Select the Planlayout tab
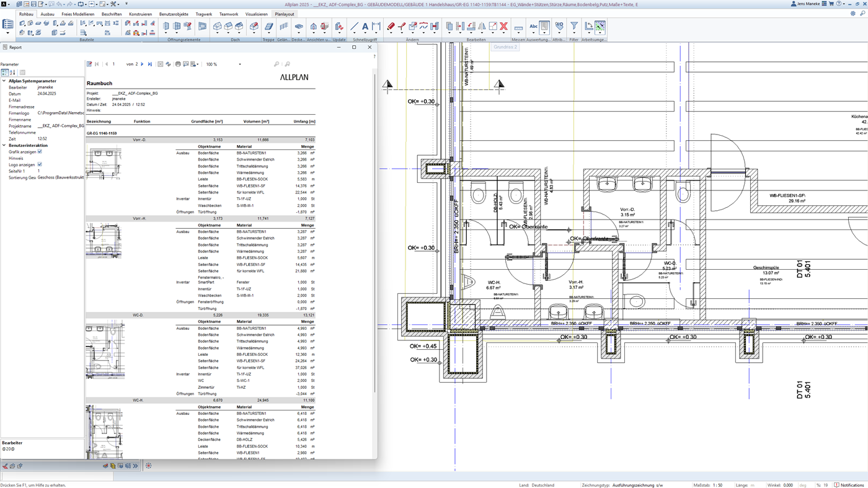This screenshot has height=488, width=868. (285, 14)
